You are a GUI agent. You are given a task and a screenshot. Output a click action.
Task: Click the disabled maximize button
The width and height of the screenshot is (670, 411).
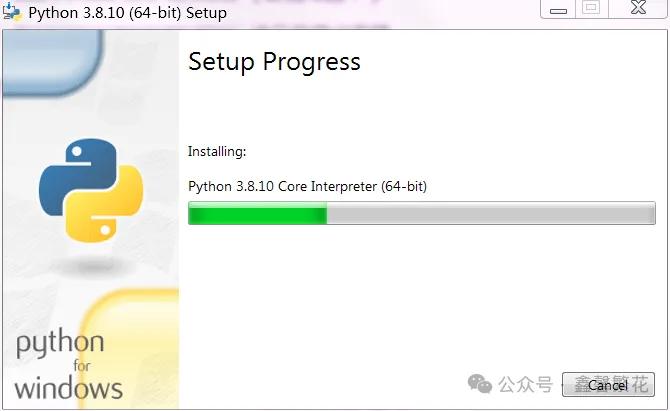point(591,10)
